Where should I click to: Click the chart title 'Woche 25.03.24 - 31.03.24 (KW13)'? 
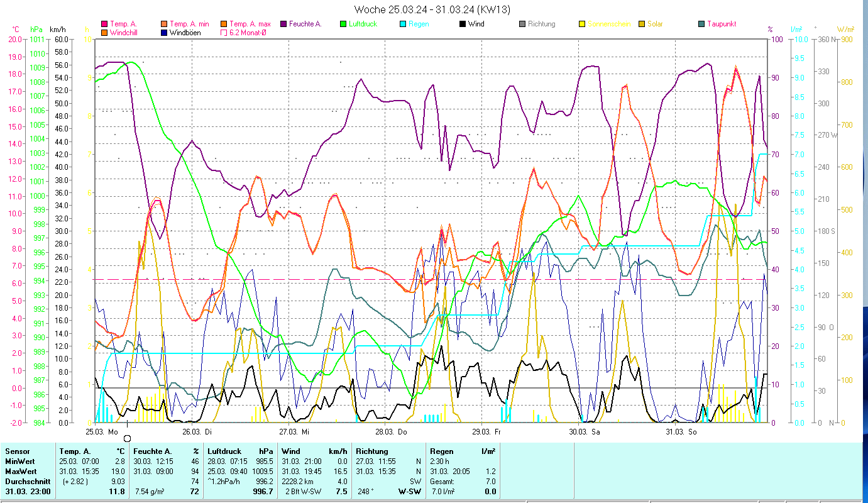click(x=432, y=9)
